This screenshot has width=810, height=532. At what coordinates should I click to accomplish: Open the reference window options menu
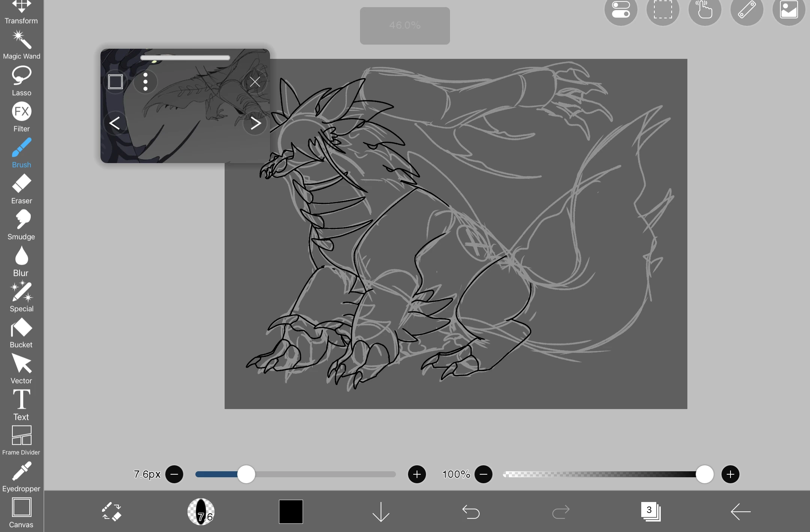pos(145,81)
